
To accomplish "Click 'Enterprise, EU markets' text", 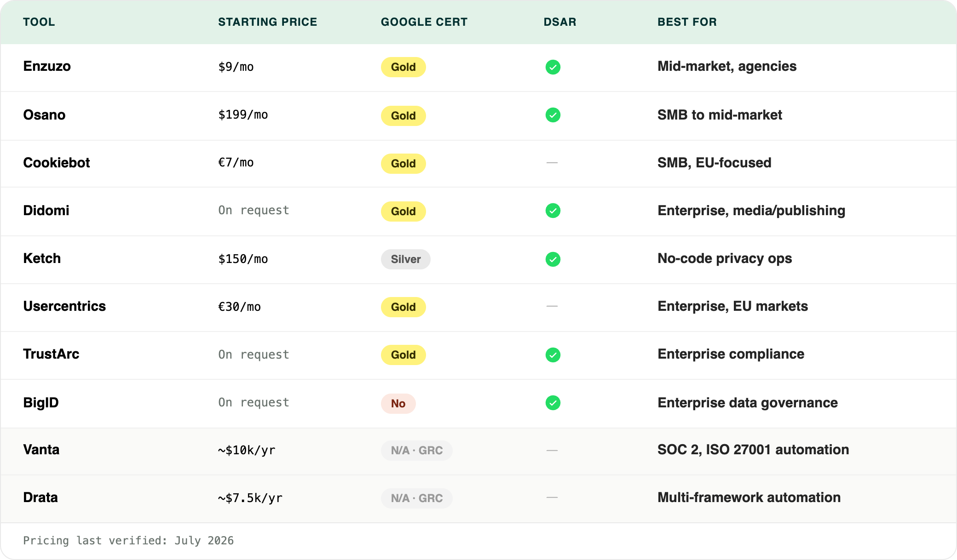I will (x=732, y=306).
